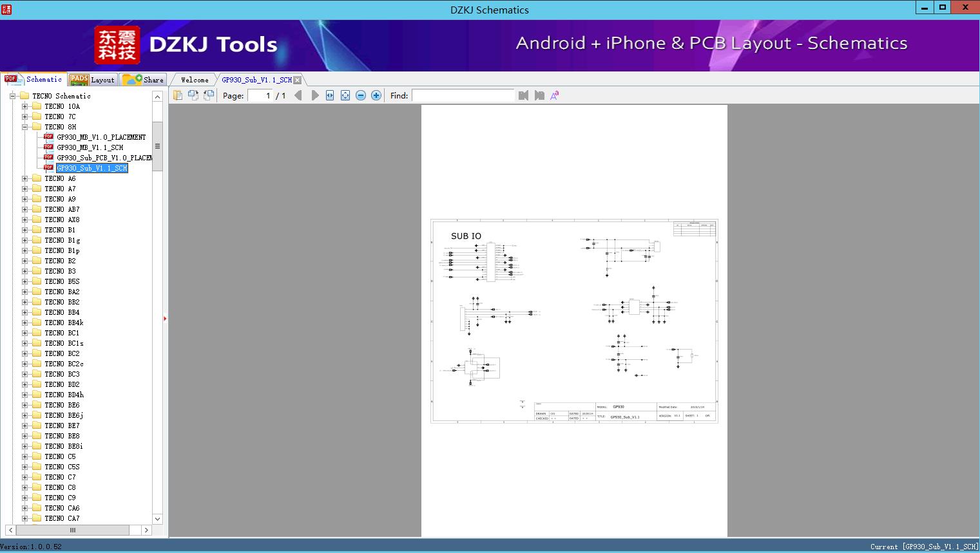Click the TECNO BE8i folder icon
The height and width of the screenshot is (553, 980).
coord(37,446)
